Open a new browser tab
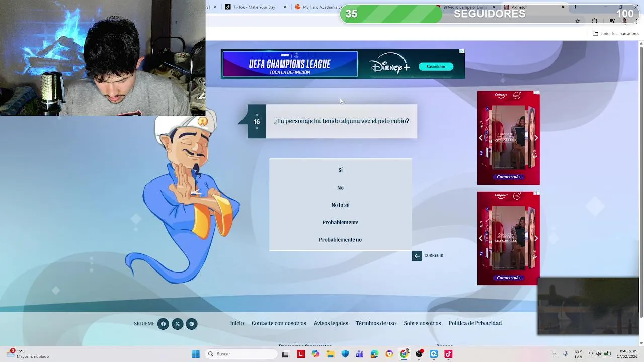 click(x=575, y=7)
